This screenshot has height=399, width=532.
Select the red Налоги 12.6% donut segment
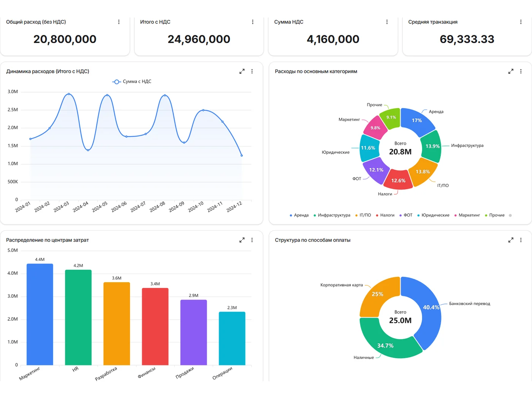[x=398, y=180]
